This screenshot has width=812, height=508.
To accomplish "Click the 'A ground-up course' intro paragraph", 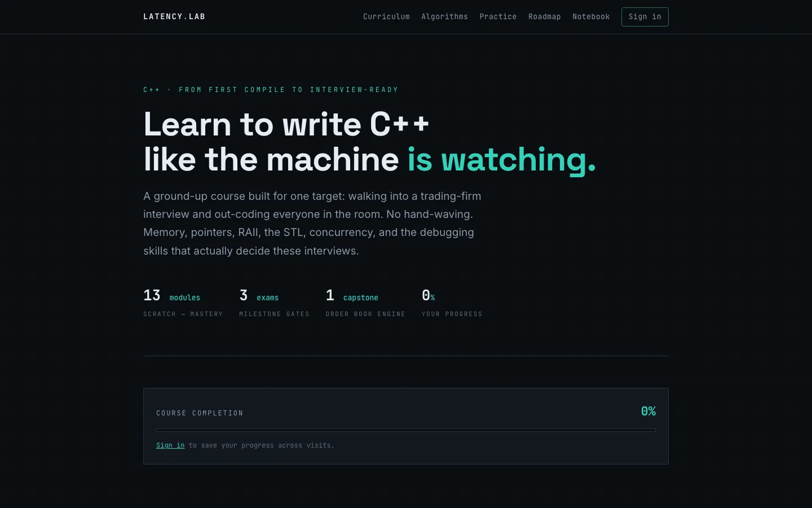I will pos(312,224).
